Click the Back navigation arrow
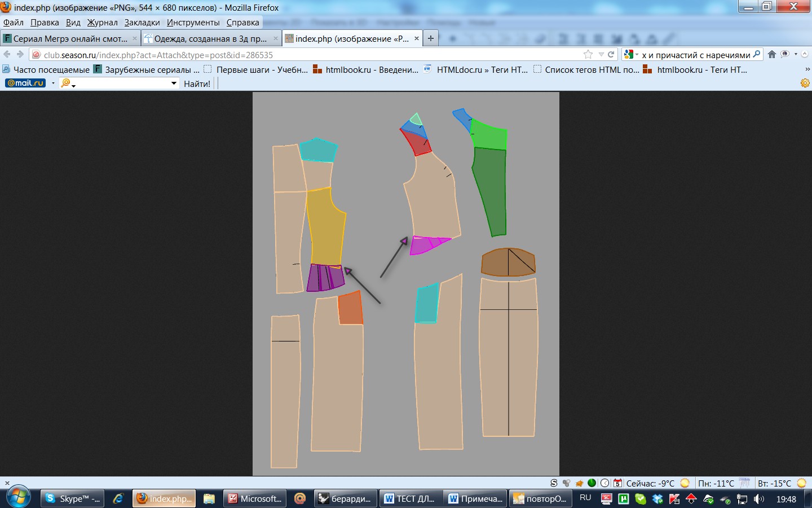Image resolution: width=812 pixels, height=508 pixels. [7, 55]
